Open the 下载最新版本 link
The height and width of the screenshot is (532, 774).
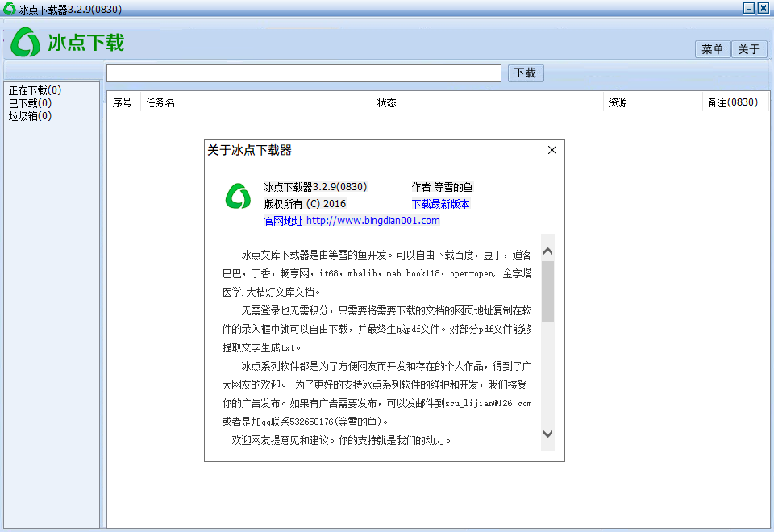(440, 204)
